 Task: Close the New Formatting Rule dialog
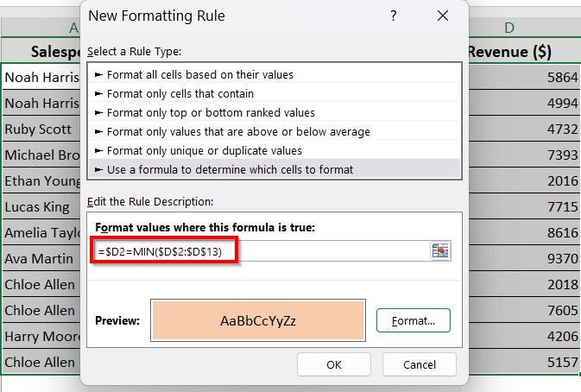442,16
